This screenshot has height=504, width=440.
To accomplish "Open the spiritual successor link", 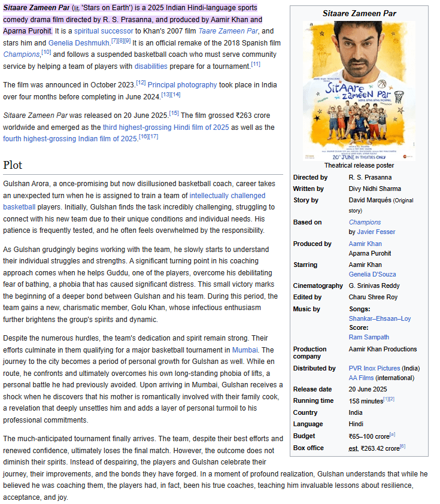I will click(104, 31).
